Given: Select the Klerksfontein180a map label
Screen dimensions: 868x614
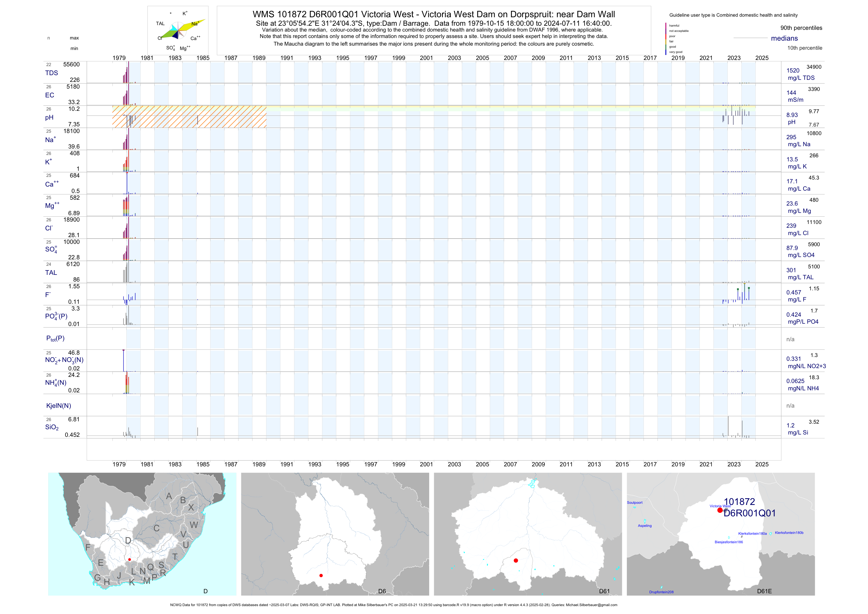Looking at the screenshot, I should [x=752, y=534].
